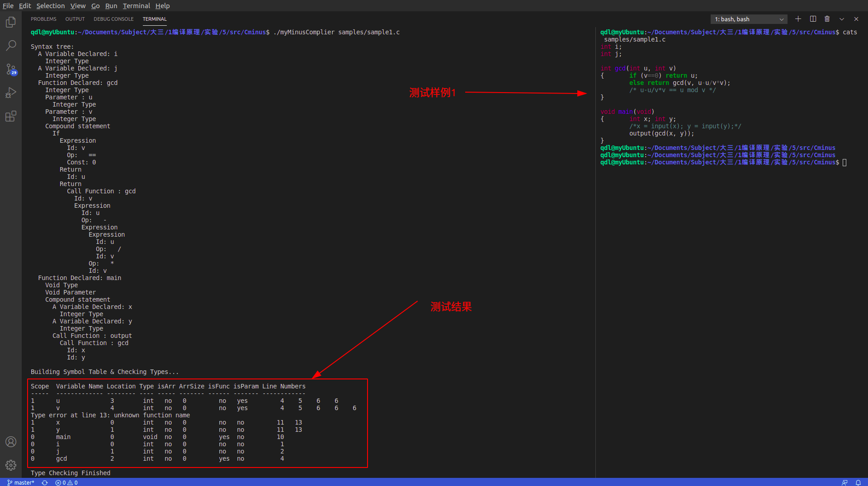Close the terminal panel
868x486 pixels.
856,19
